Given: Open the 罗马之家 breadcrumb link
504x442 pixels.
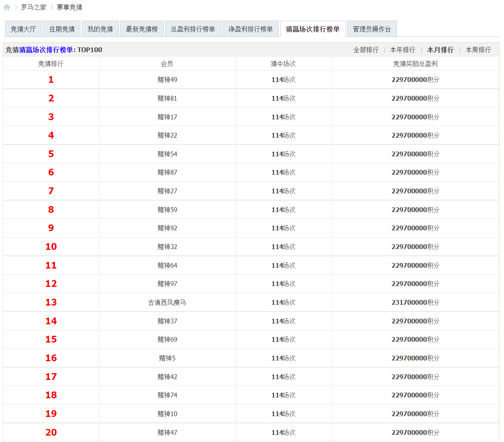Looking at the screenshot, I should point(33,7).
